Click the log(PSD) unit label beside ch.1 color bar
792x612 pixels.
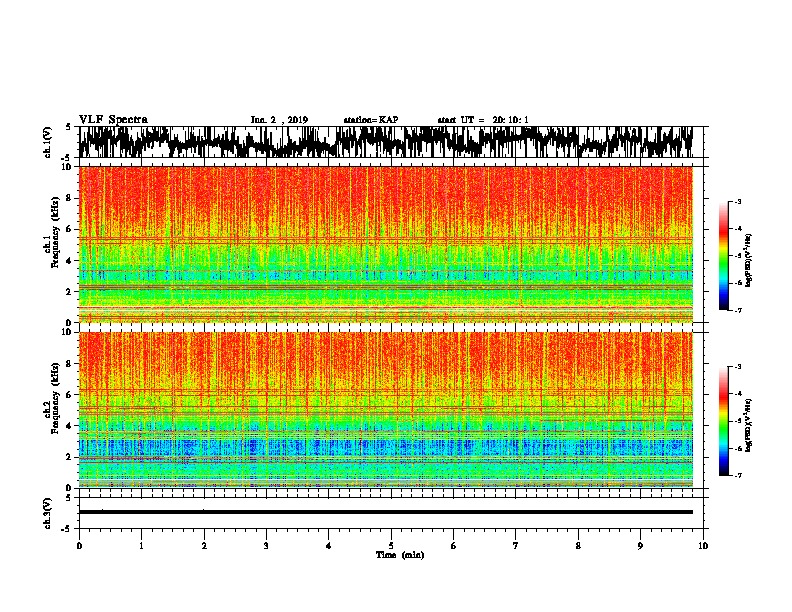pos(749,261)
